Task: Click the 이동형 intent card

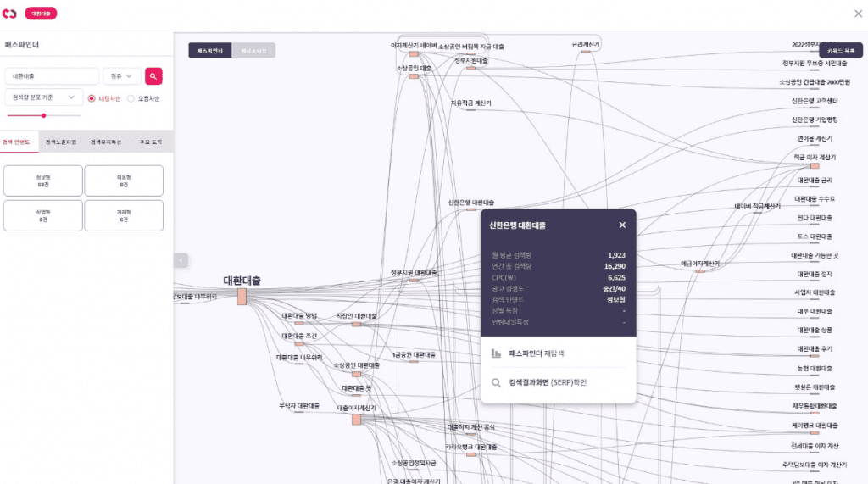Action: (x=124, y=181)
